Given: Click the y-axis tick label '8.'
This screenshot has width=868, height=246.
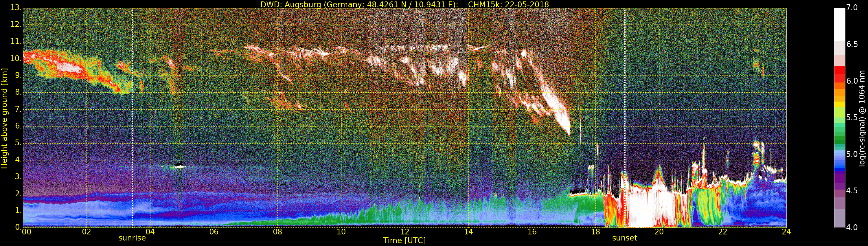Looking at the screenshot, I should (x=18, y=92).
